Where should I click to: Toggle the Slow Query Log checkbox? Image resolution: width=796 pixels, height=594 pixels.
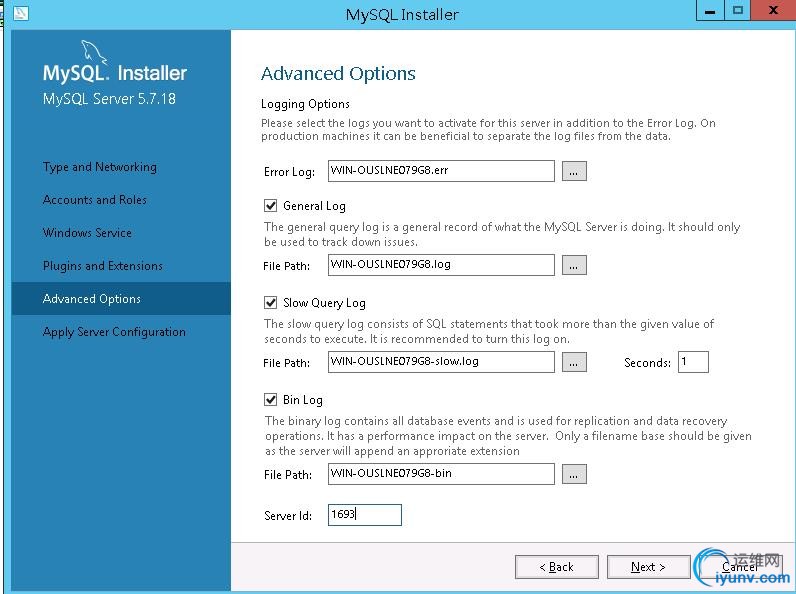click(271, 303)
